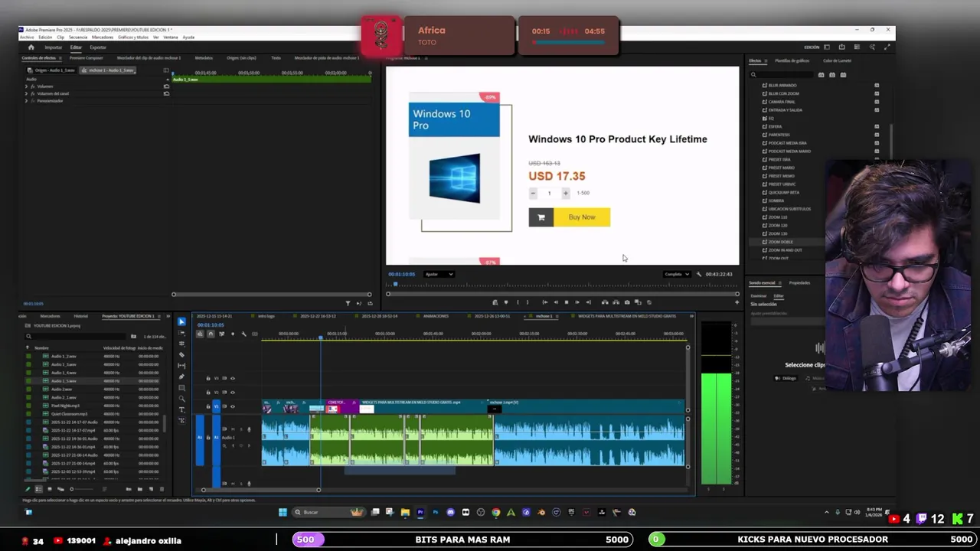Toggle linked selection in timeline
Screen dimensions: 980x551
coord(222,334)
